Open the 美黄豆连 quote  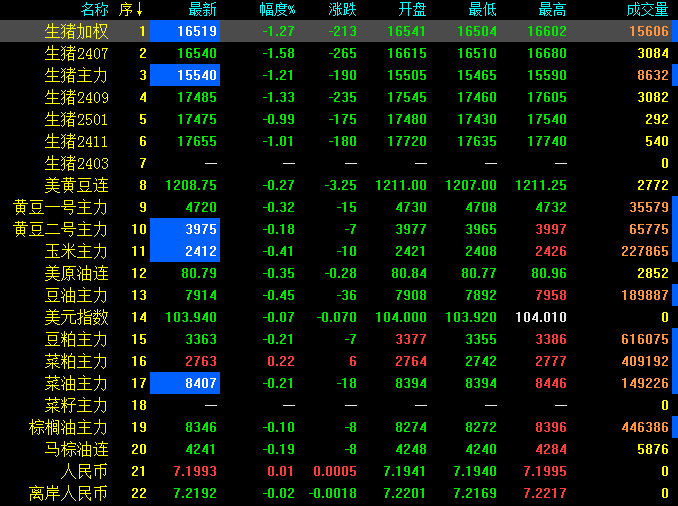click(x=76, y=186)
